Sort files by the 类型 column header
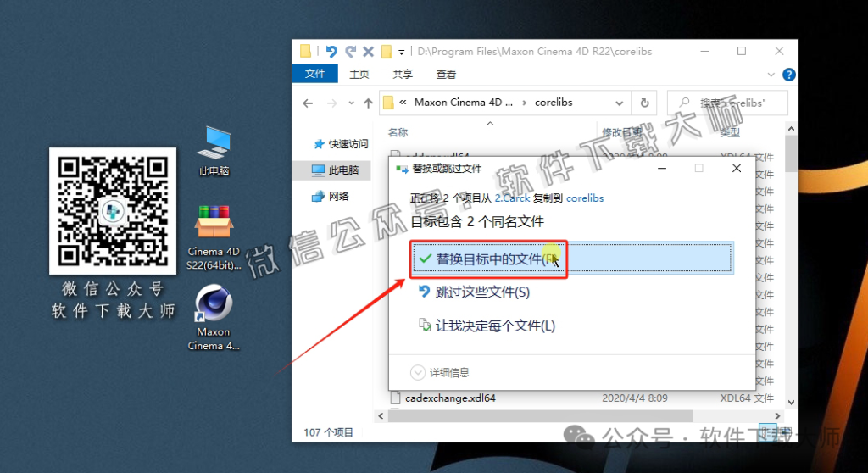 (730, 132)
